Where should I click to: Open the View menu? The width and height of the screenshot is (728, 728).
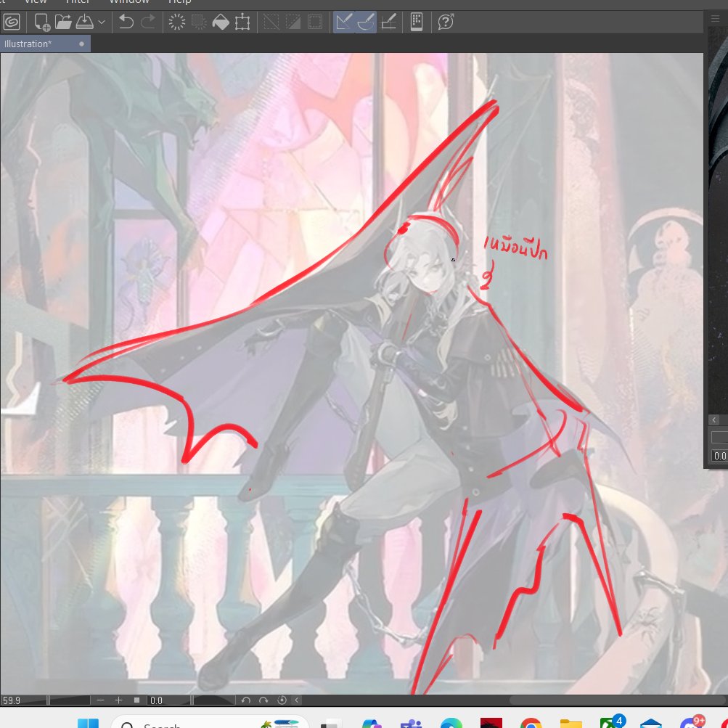(36, 2)
